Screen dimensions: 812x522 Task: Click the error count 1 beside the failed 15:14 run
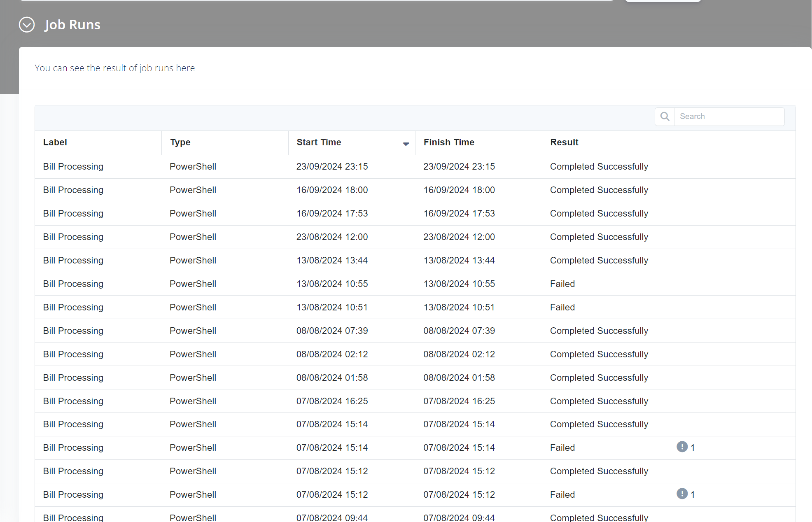point(693,448)
